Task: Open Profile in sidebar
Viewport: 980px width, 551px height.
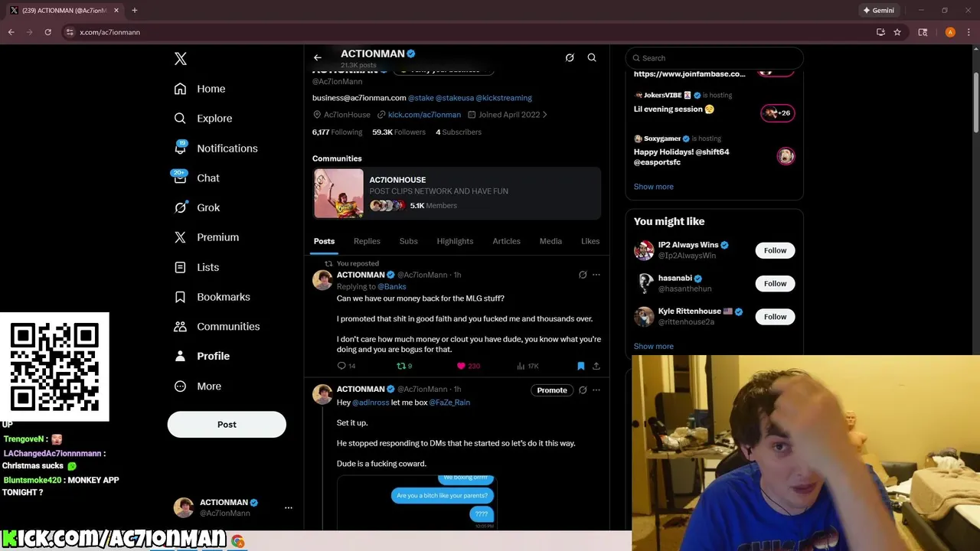Action: [x=202, y=356]
